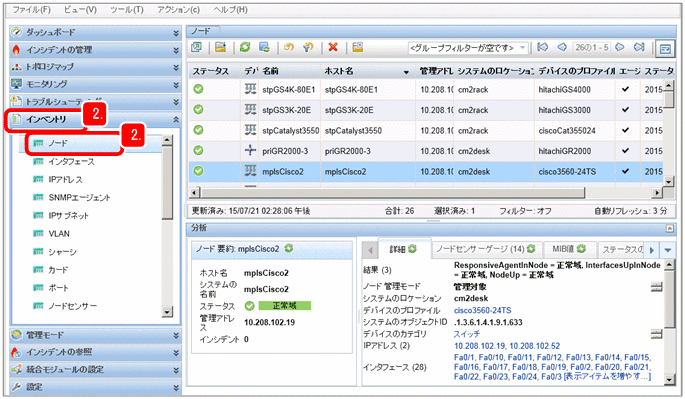Collapse the インベントリ workspace chevron
Image resolution: width=685 pixels, height=399 pixels.
click(x=176, y=119)
